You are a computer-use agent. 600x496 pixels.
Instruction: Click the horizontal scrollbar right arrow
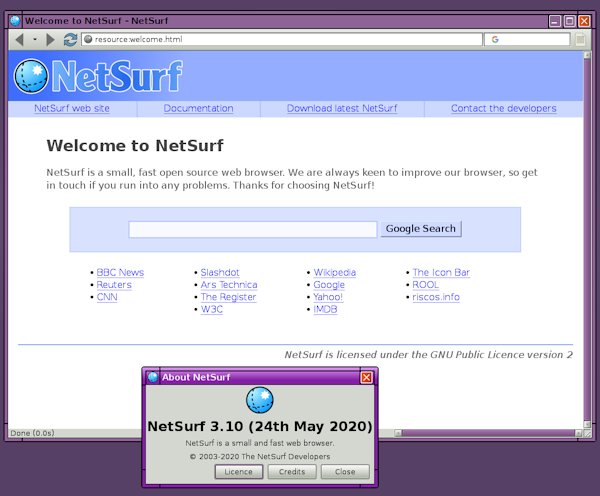(579, 433)
